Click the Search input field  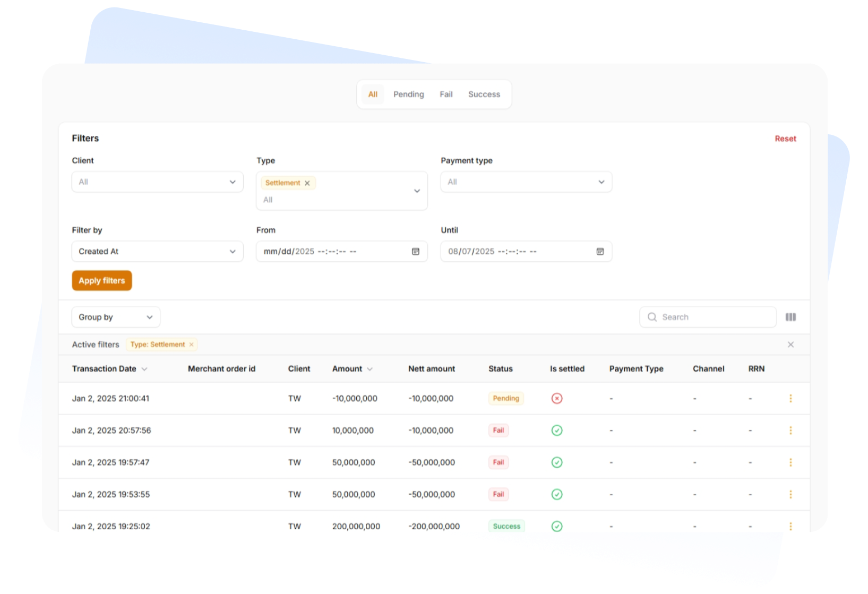[x=714, y=317]
